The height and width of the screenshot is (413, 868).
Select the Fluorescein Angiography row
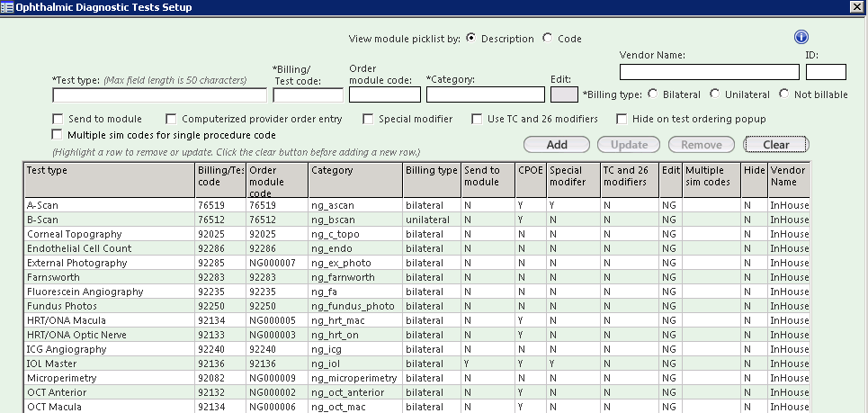click(416, 292)
